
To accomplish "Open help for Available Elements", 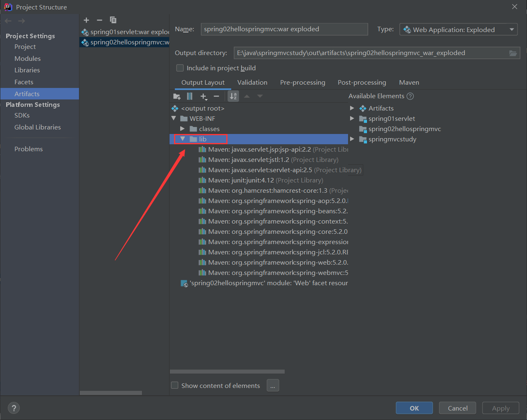I will pos(410,96).
